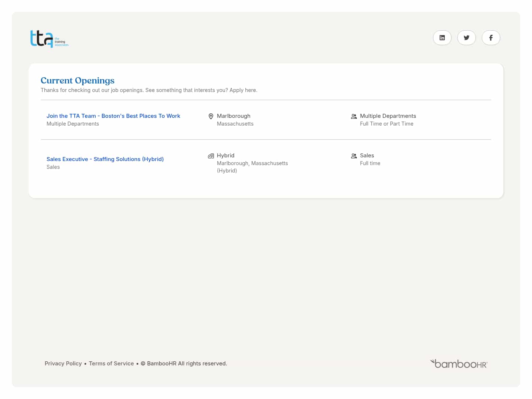Viewport: 532px width, 399px height.
Task: Click the department icon beside Multiple Departments
Action: point(354,116)
